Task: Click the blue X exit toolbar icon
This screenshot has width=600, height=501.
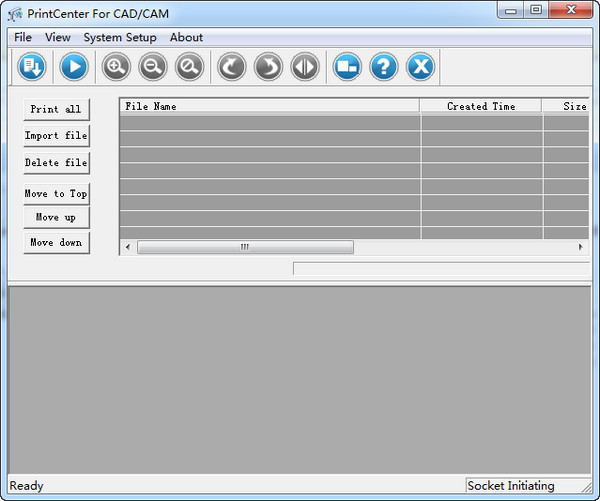Action: 420,67
